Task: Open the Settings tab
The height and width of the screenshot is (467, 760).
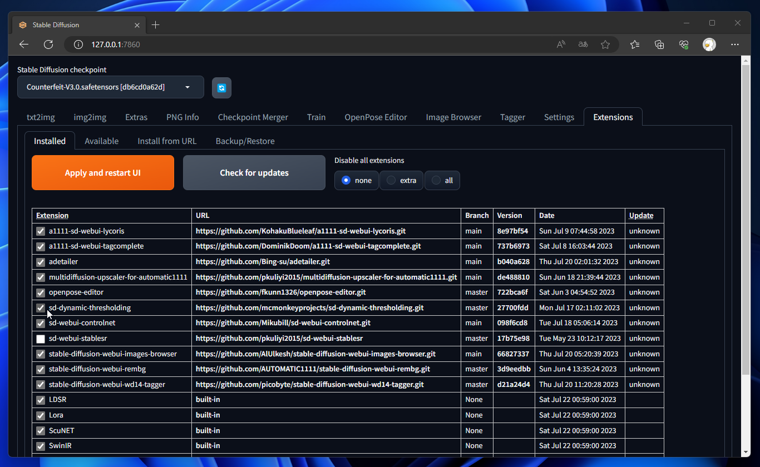Action: 559,117
